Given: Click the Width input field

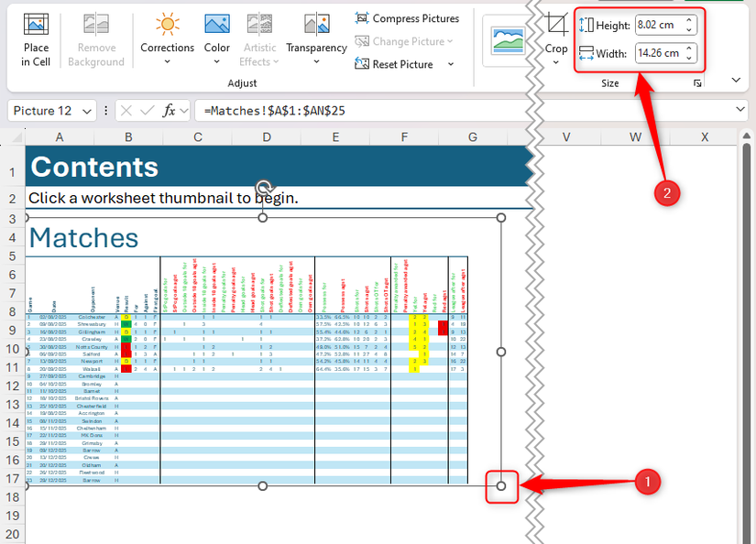Looking at the screenshot, I should (x=658, y=53).
